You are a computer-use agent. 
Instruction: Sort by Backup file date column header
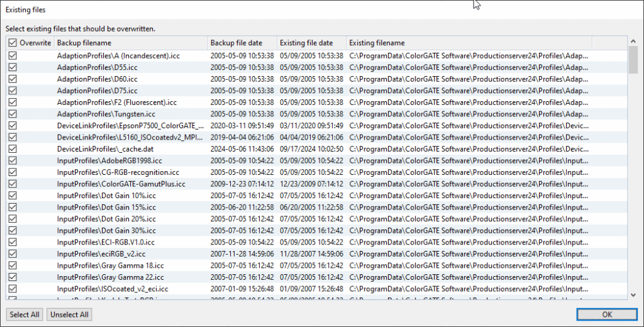click(241, 43)
